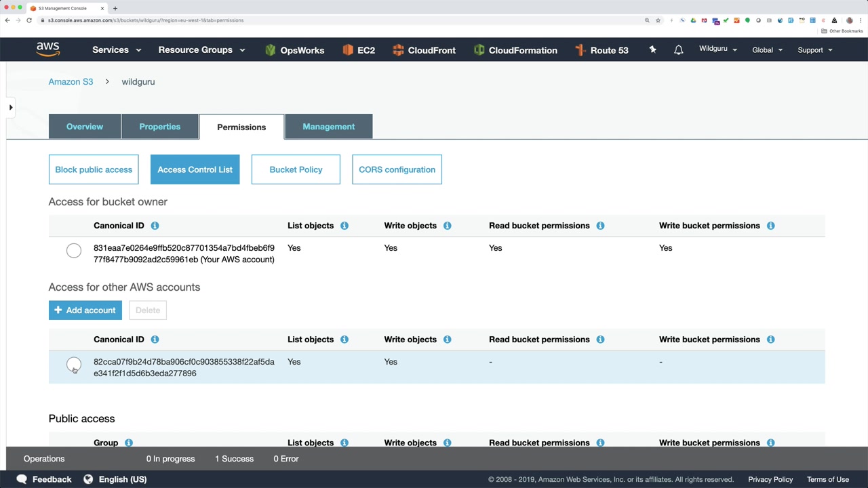
Task: Open the Terms of Use link
Action: 828,479
